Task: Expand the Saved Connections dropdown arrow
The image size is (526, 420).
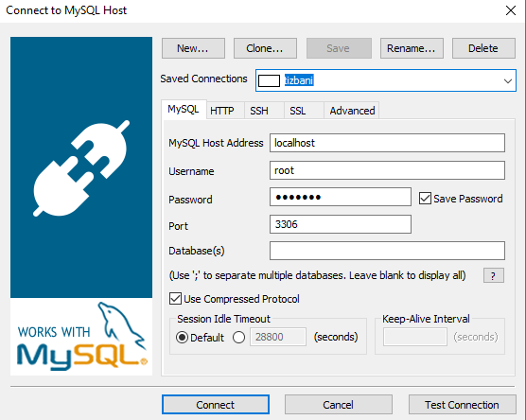Action: 507,80
